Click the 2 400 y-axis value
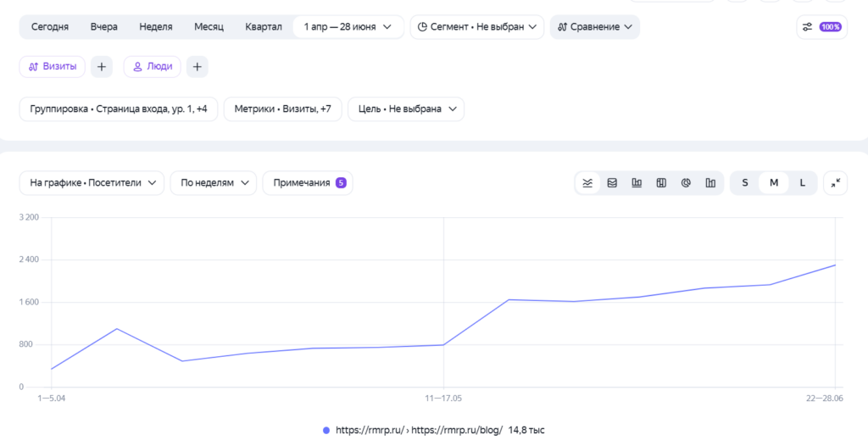Image resolution: width=868 pixels, height=446 pixels. [x=29, y=259]
